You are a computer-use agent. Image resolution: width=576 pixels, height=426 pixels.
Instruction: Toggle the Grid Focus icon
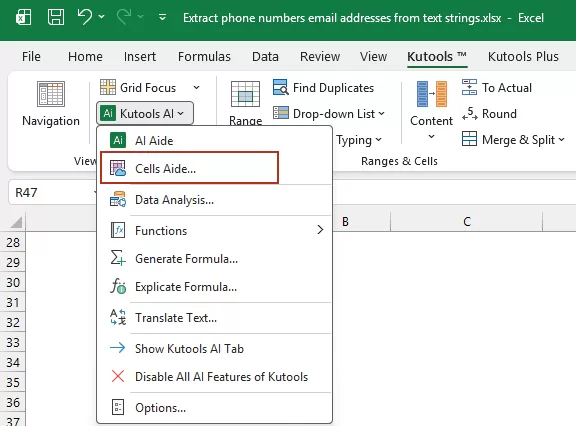(x=108, y=87)
